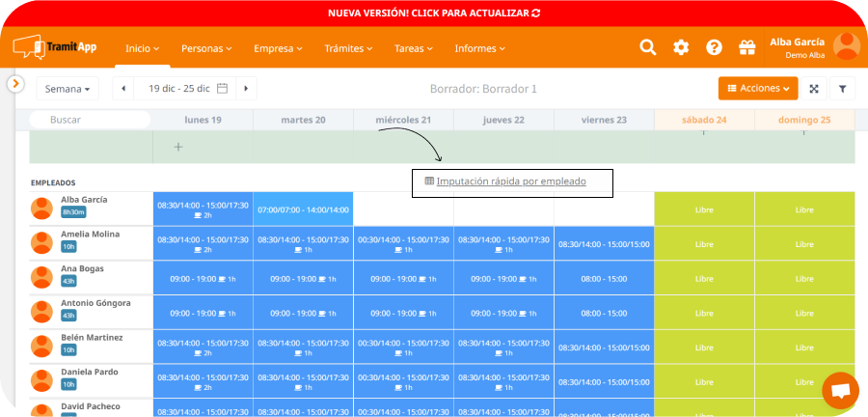
Task: Click the help question mark icon
Action: (714, 47)
